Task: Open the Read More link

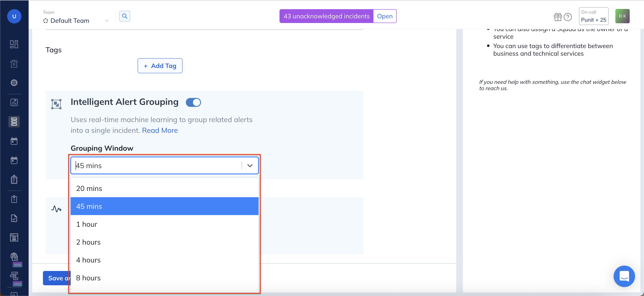Action: click(160, 130)
